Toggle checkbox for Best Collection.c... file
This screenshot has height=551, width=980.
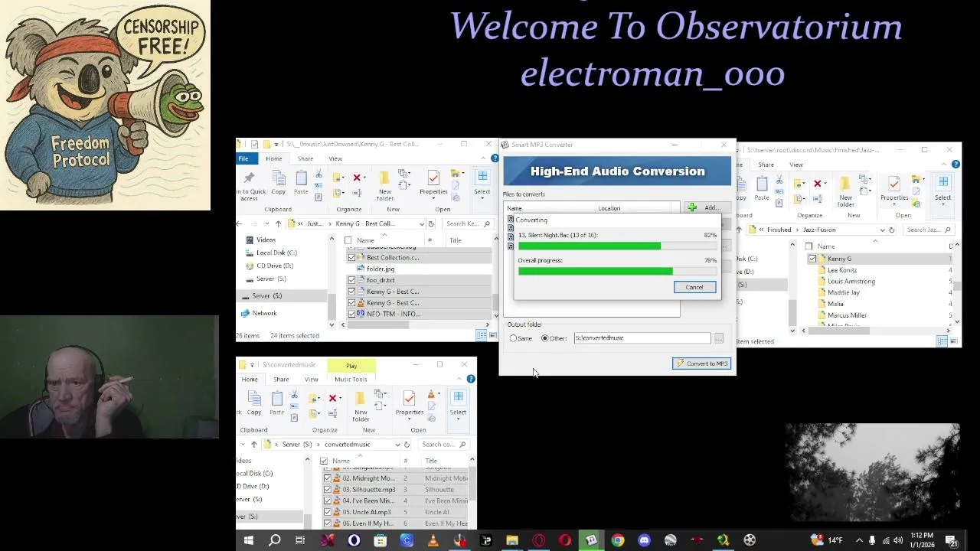click(351, 257)
